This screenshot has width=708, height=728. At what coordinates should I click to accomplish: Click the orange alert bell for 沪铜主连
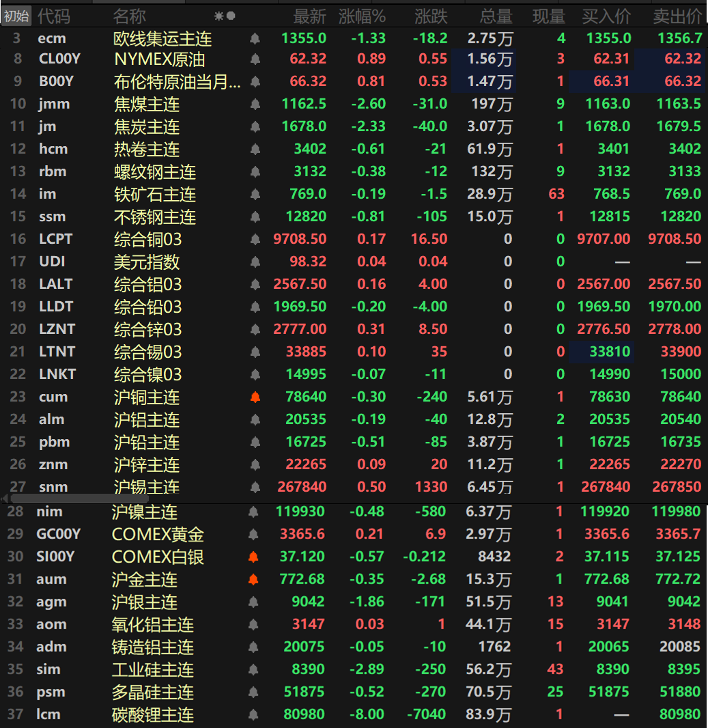(255, 397)
